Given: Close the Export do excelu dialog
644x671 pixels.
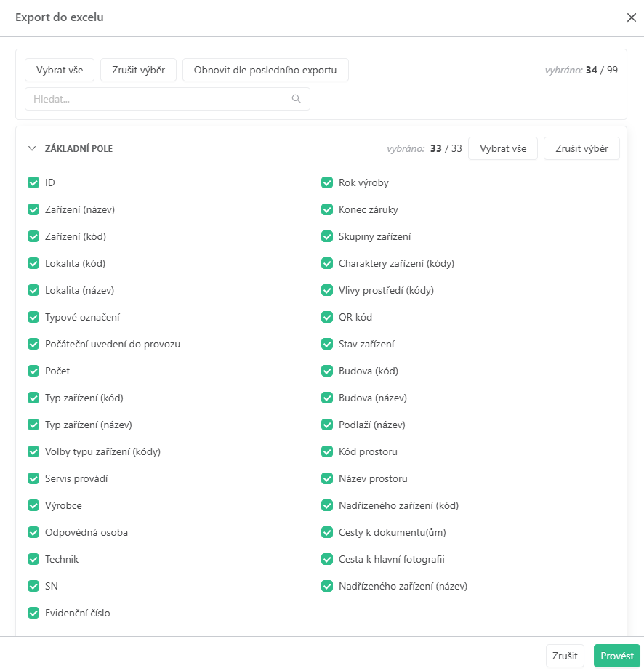Looking at the screenshot, I should click(631, 17).
